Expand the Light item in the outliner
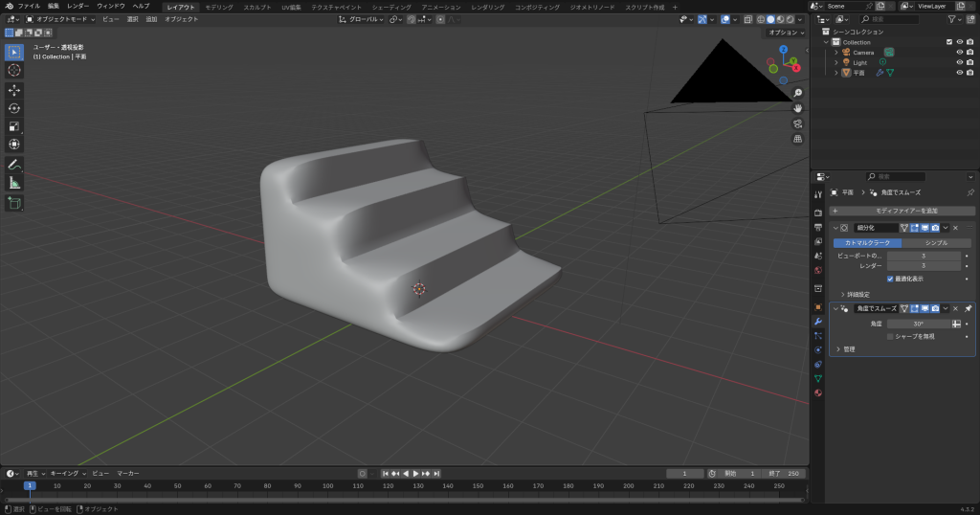 pyautogui.click(x=836, y=62)
